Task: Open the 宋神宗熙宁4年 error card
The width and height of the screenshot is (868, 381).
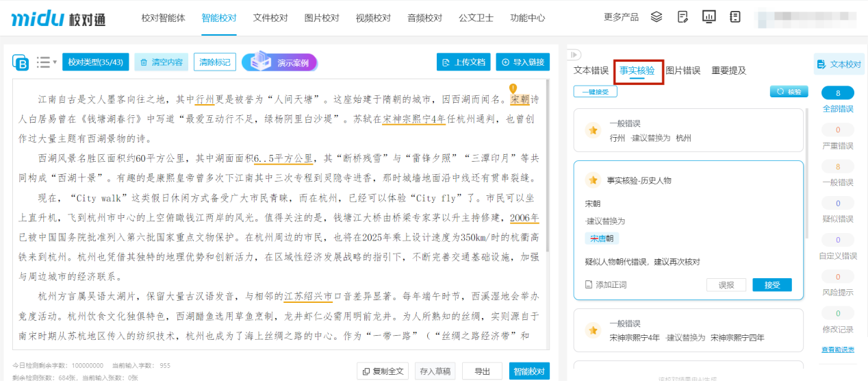Action: [x=688, y=330]
